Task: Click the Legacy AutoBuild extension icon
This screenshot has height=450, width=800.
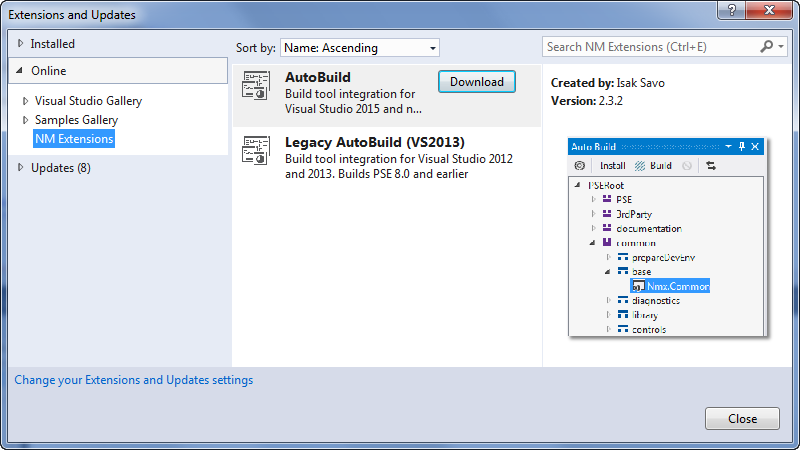Action: point(256,149)
